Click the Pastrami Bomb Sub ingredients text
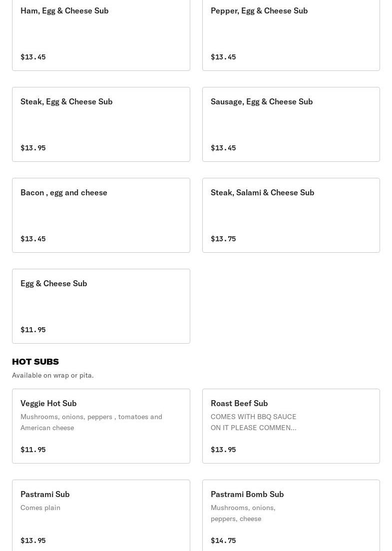This screenshot has width=392, height=551. click(243, 513)
